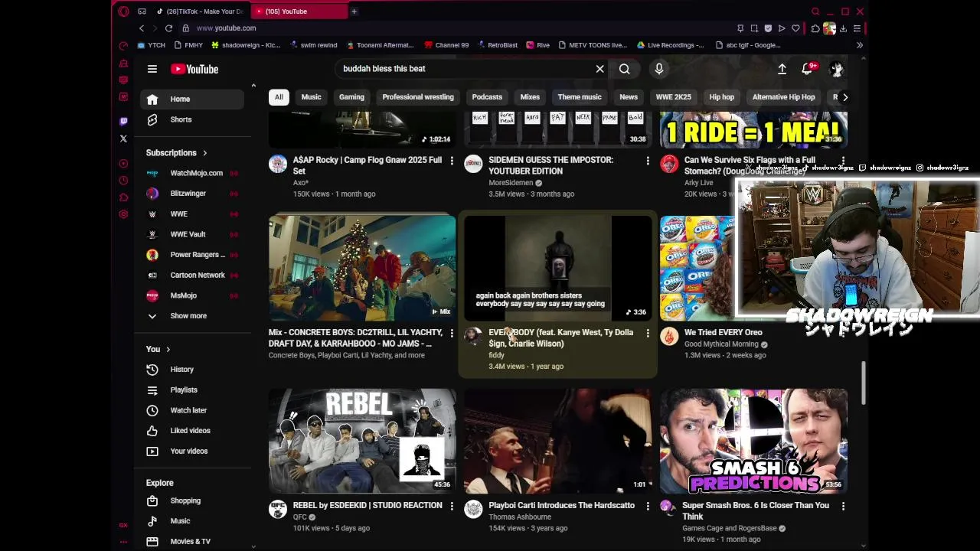Screen dimensions: 980x551
Task: Open the downloads icon in browser toolbar
Action: point(843,28)
